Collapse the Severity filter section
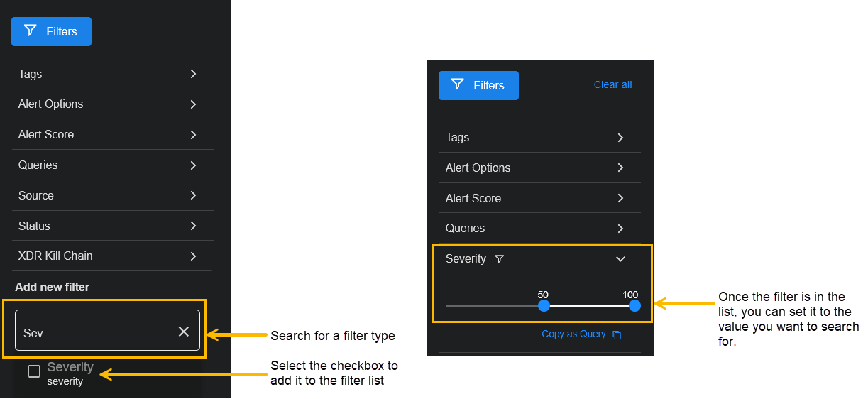 620,259
